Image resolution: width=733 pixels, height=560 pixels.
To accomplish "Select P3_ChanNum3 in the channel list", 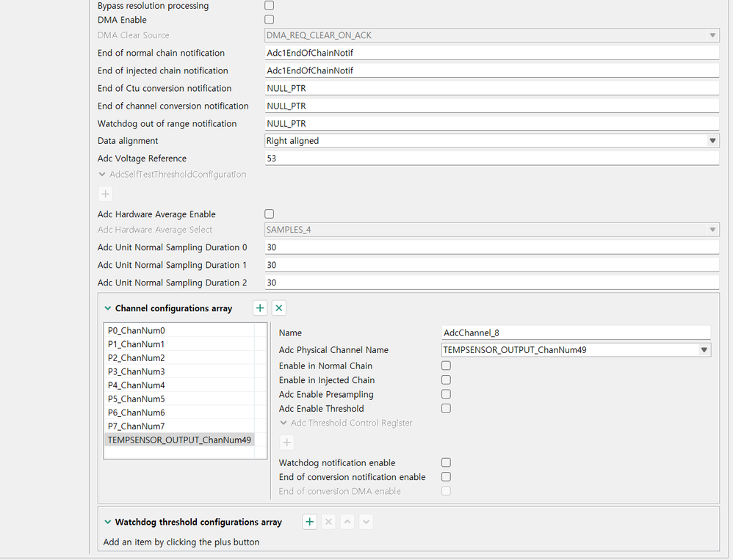I will (x=136, y=371).
